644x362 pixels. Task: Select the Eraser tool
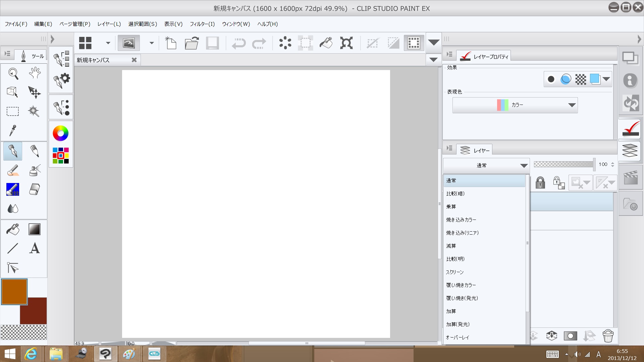(x=34, y=189)
